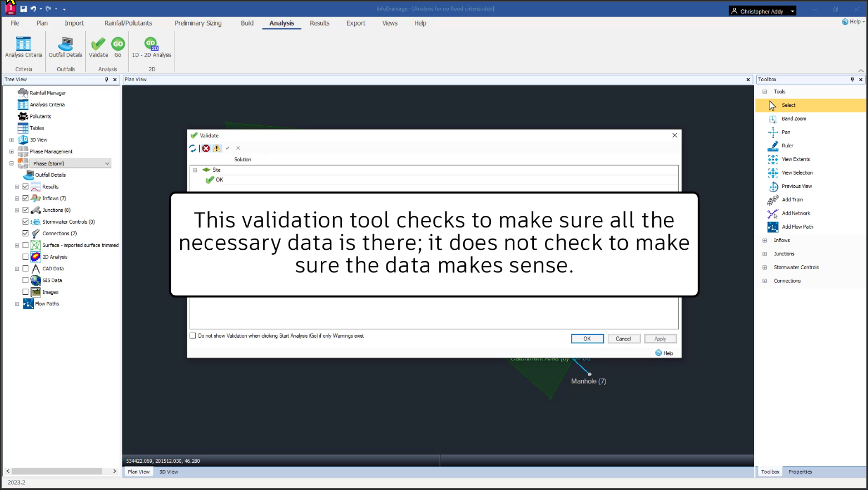Switch to the Export ribbon tab

click(356, 23)
